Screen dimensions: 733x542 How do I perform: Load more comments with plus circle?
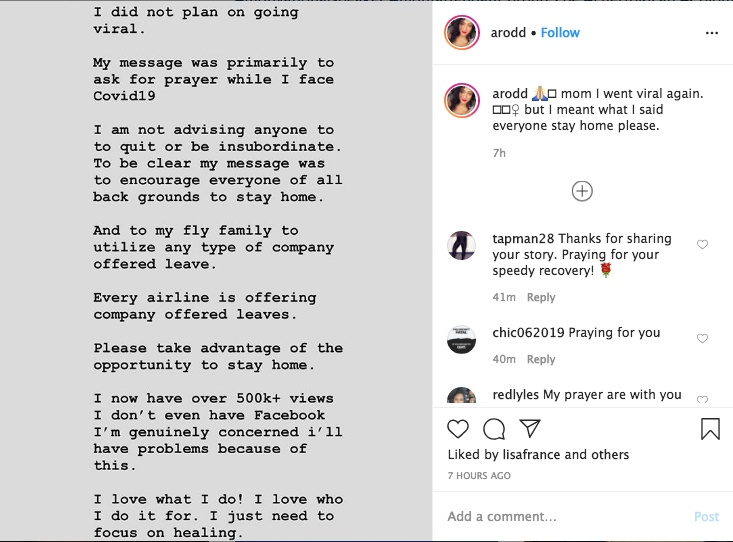click(x=582, y=191)
